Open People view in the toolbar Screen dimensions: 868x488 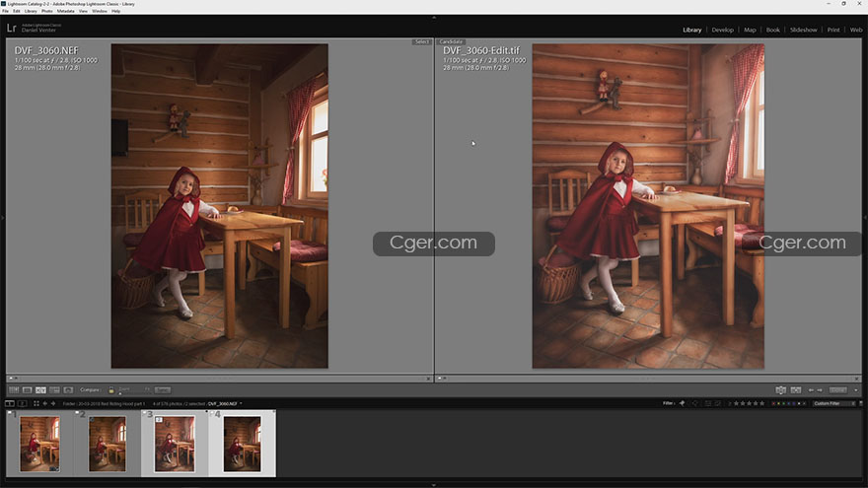tap(68, 390)
